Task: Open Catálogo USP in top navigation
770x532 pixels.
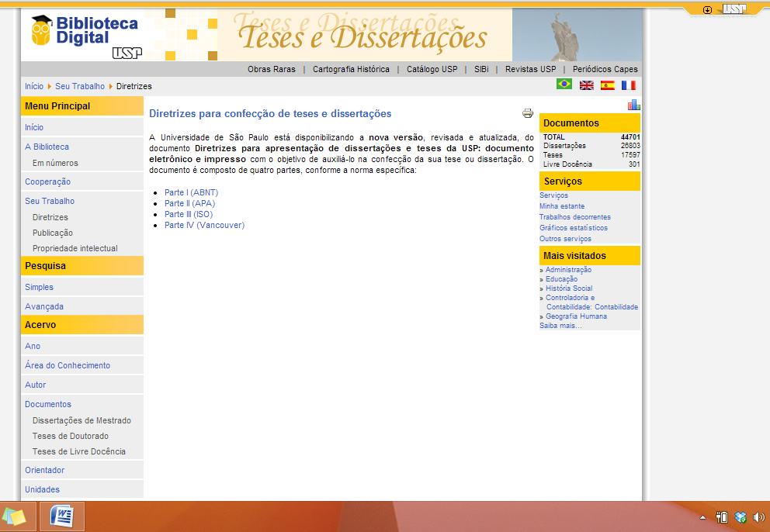Action: (432, 69)
